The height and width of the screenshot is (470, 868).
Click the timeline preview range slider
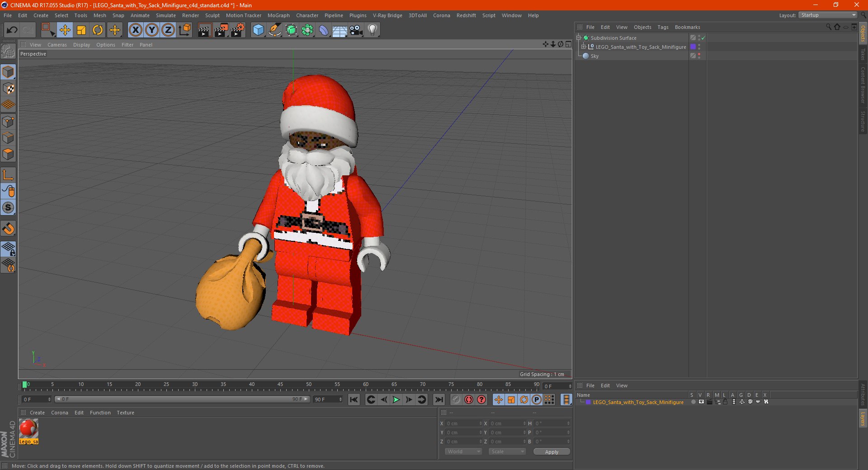tap(182, 399)
